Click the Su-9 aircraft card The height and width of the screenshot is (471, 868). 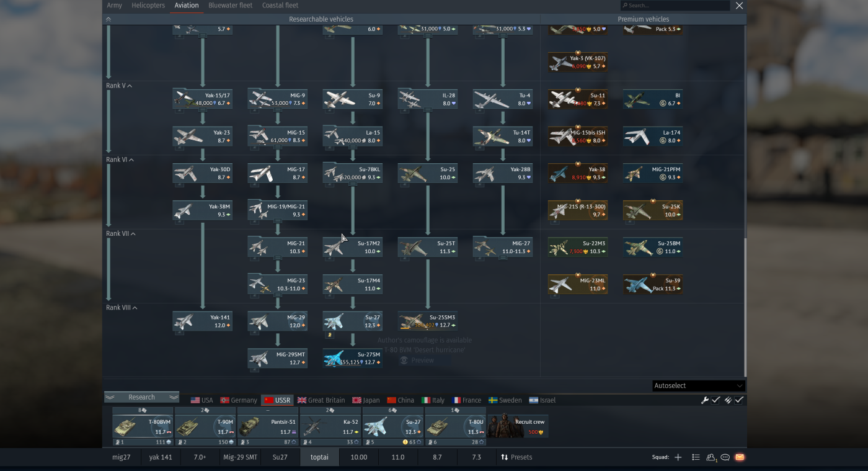point(353,99)
